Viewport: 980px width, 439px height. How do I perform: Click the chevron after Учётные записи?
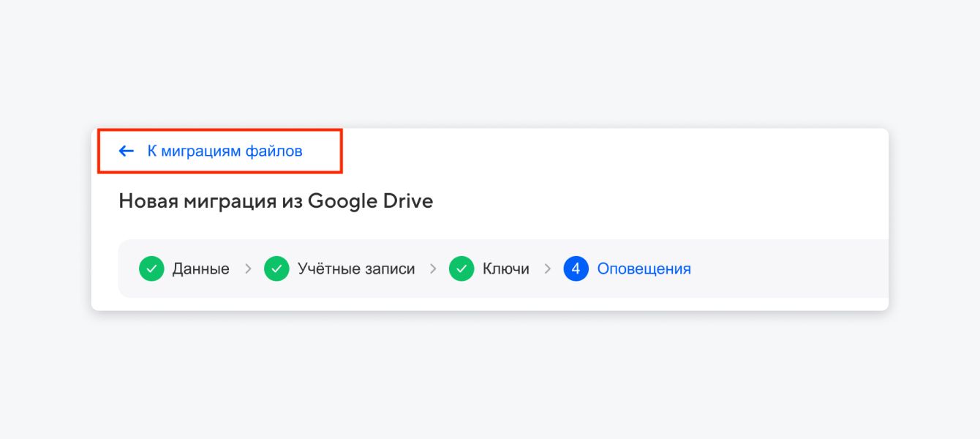click(433, 269)
